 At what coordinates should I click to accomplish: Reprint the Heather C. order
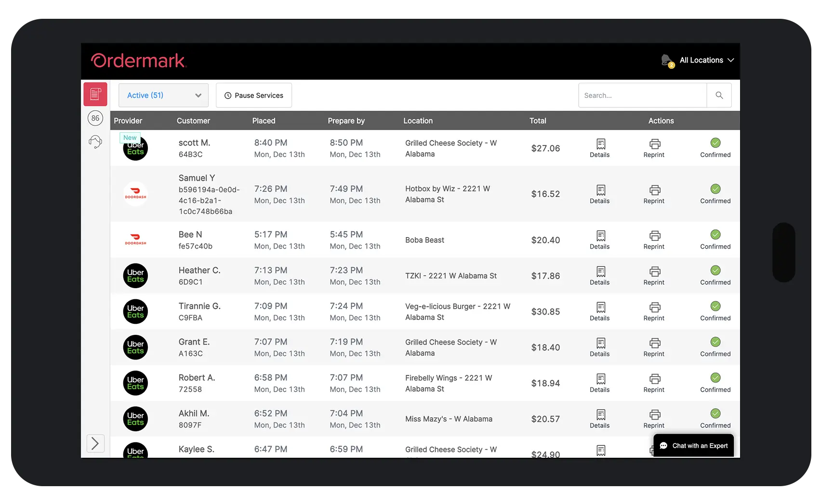pos(654,276)
